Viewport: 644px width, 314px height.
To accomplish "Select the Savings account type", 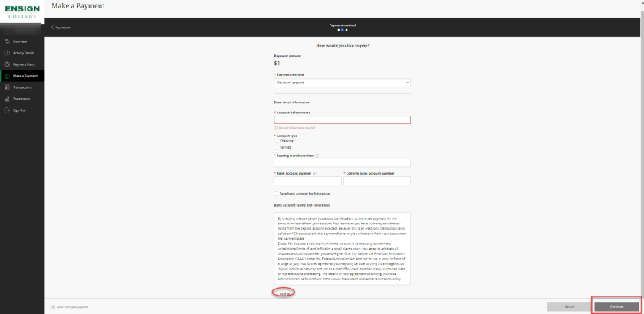I will (x=276, y=147).
